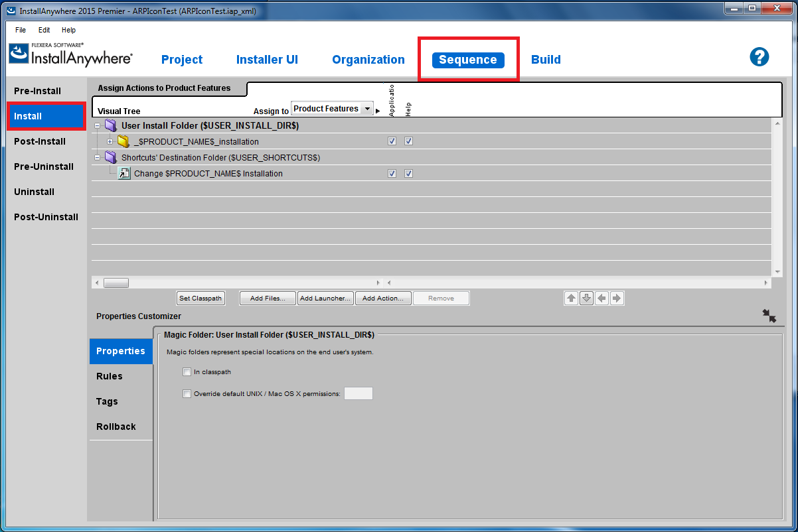Click the small arrow next to Product Features dropdown

tap(378, 111)
